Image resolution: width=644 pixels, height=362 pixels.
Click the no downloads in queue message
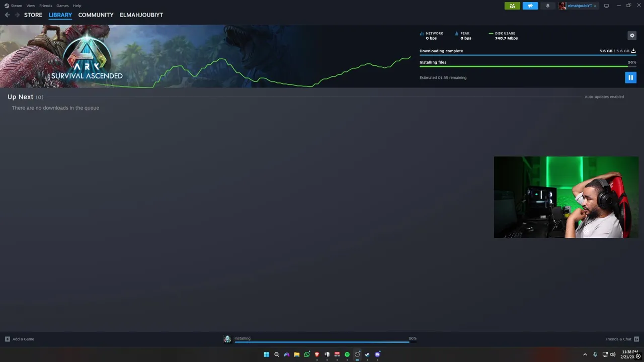55,108
